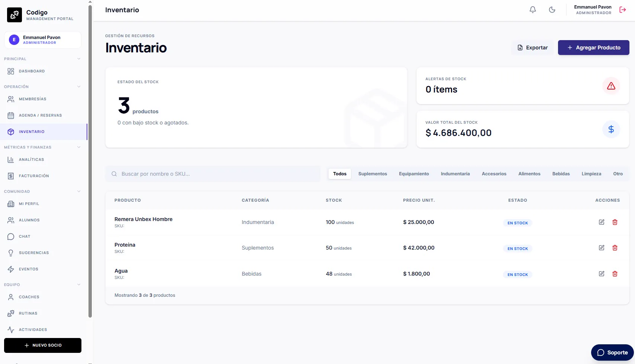Collapse the Operación sidebar section
635x364 pixels.
coord(79,87)
